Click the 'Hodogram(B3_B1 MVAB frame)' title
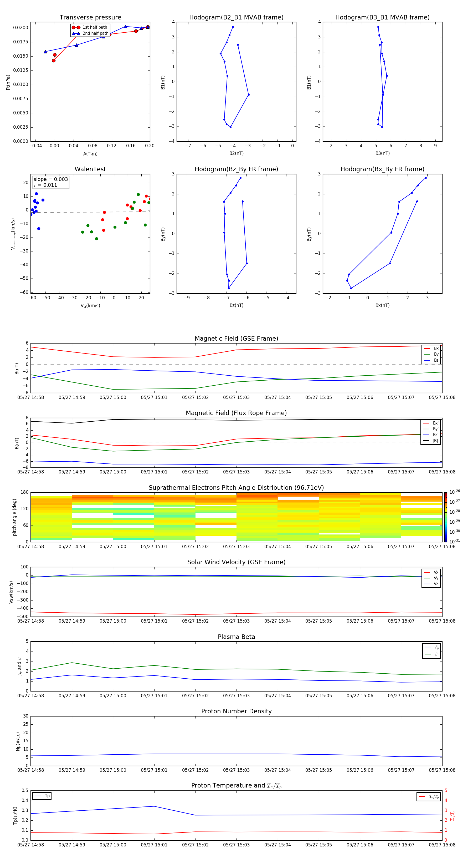Screen dimensions: 473x868 382,17
